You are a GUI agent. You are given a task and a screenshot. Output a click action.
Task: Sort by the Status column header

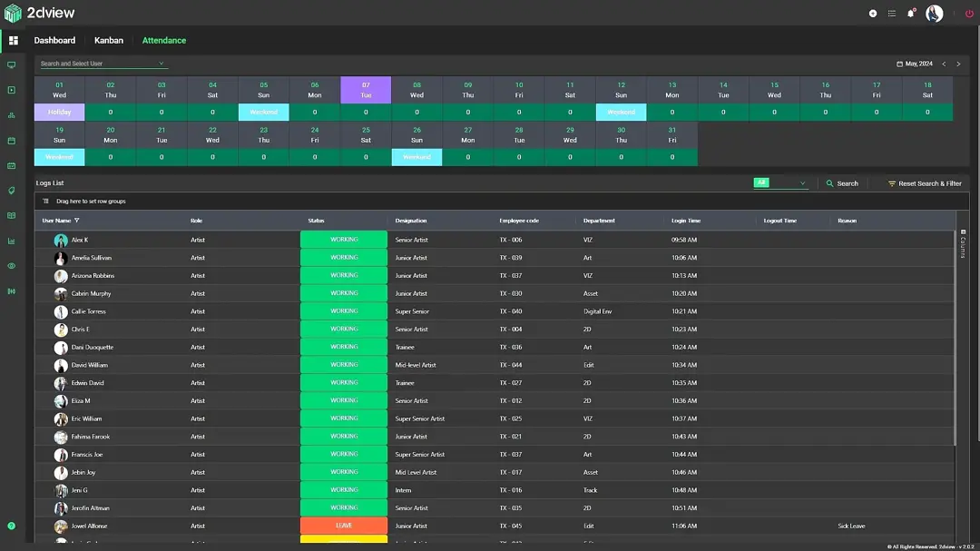316,221
